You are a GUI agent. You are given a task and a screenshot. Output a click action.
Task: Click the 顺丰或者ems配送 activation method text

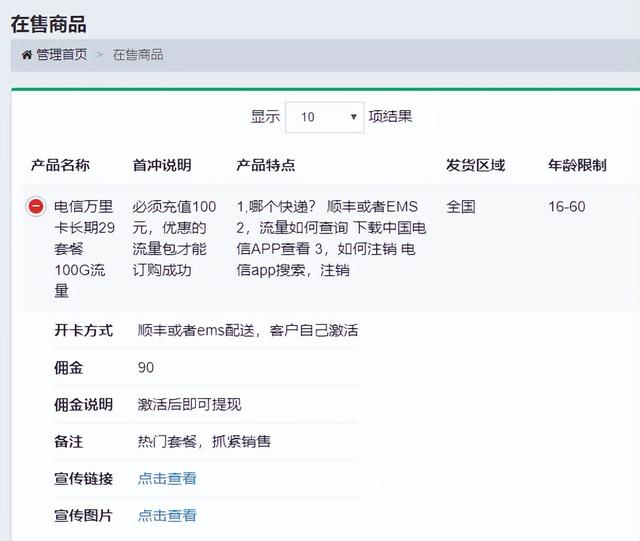click(247, 330)
